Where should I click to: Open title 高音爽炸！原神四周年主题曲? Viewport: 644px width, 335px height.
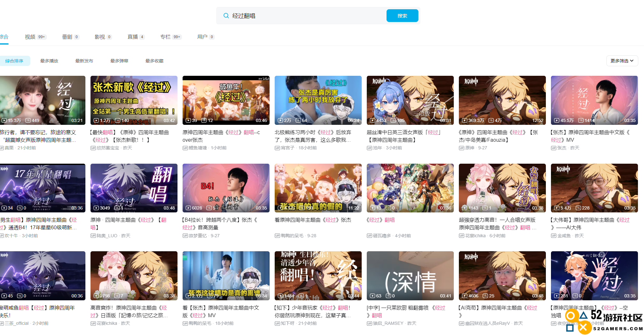pos(129,311)
